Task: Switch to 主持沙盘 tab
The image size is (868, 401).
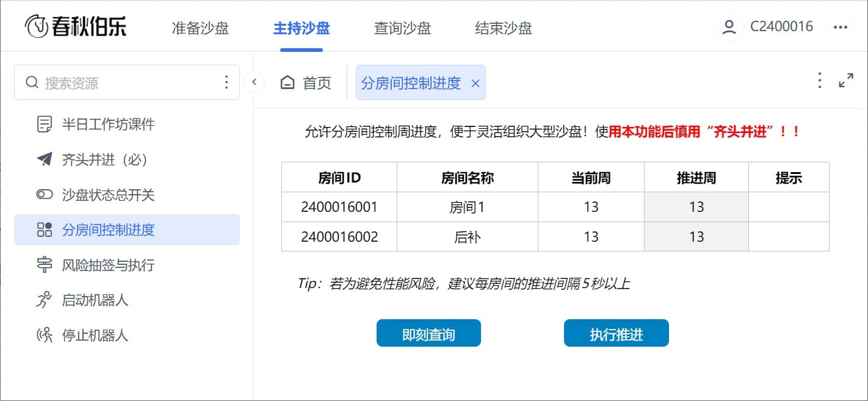Action: coord(302,28)
